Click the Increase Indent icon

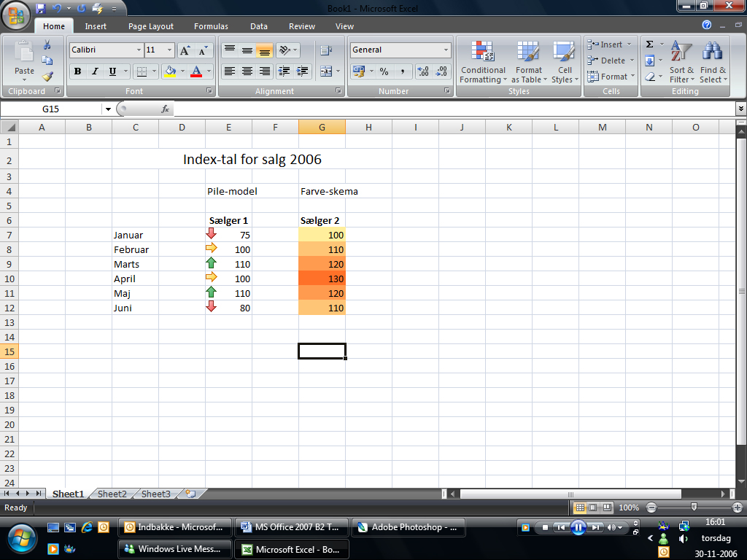(302, 71)
